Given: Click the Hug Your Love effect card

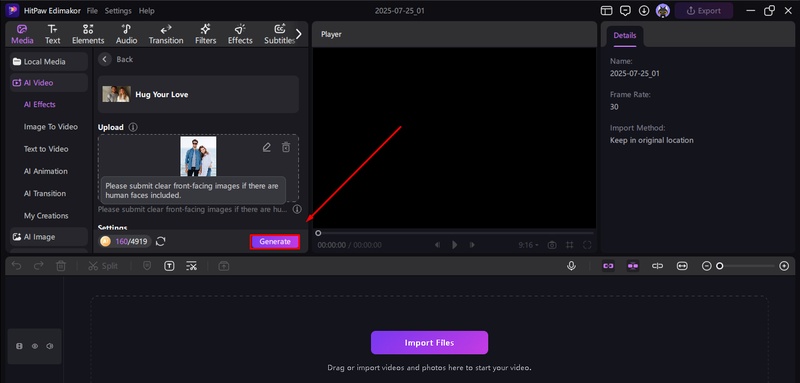Looking at the screenshot, I should (198, 94).
